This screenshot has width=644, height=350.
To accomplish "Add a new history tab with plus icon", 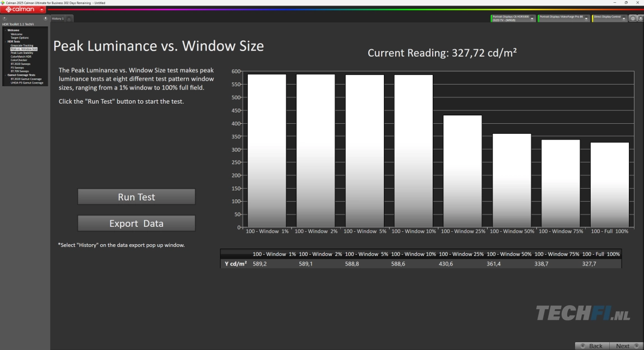I will pos(69,19).
